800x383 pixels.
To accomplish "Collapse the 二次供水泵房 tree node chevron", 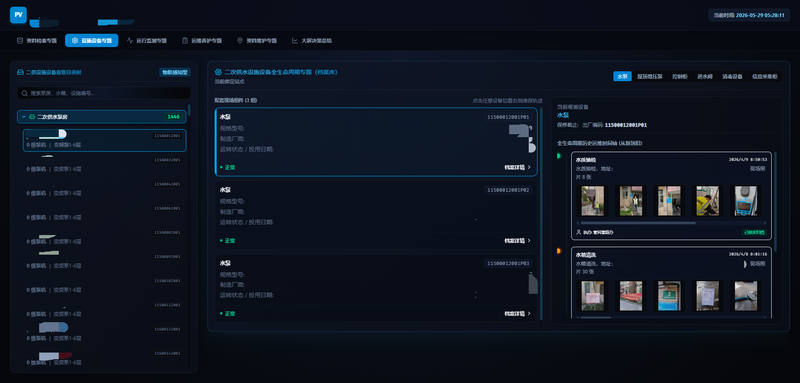I will (x=23, y=117).
